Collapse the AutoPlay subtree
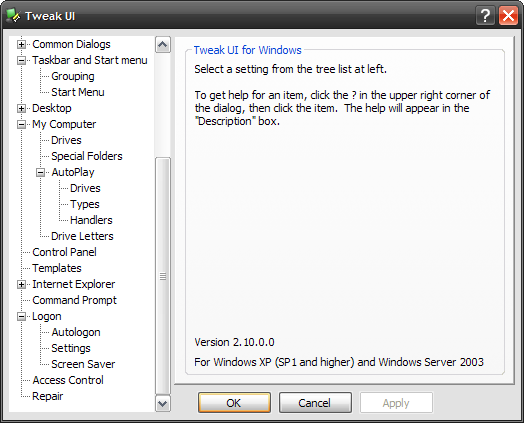 click(40, 172)
